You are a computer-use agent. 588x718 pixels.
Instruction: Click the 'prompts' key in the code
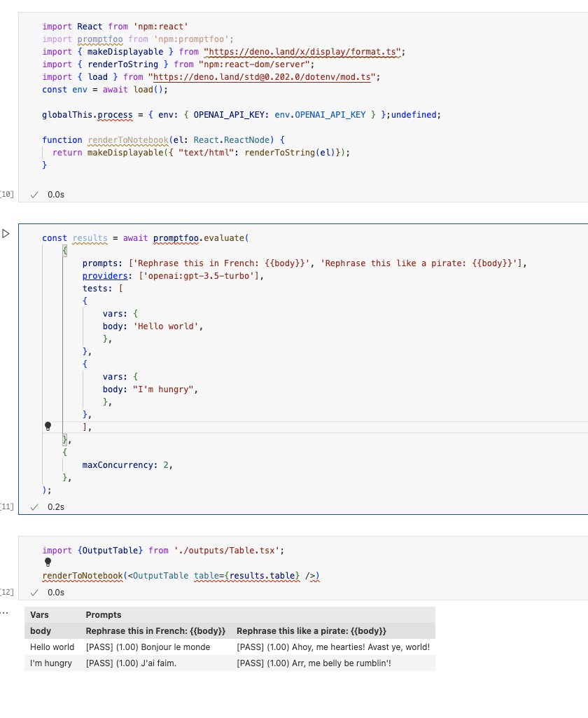[100, 263]
